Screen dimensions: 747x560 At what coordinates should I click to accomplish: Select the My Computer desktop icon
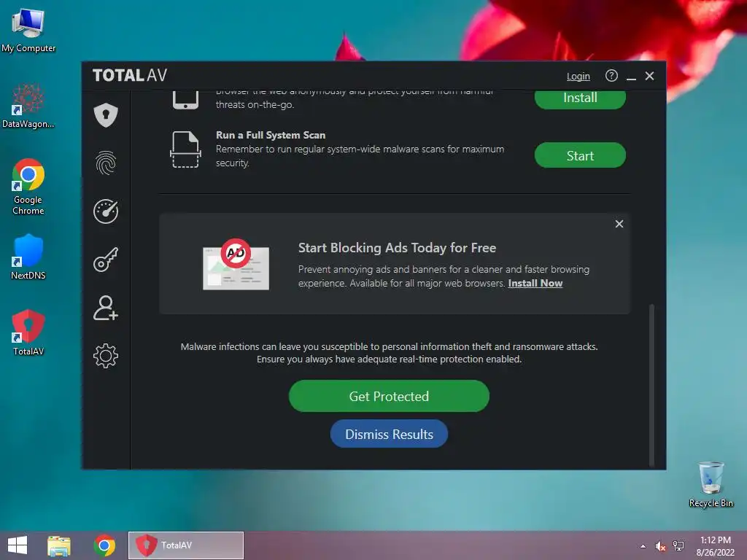click(28, 31)
